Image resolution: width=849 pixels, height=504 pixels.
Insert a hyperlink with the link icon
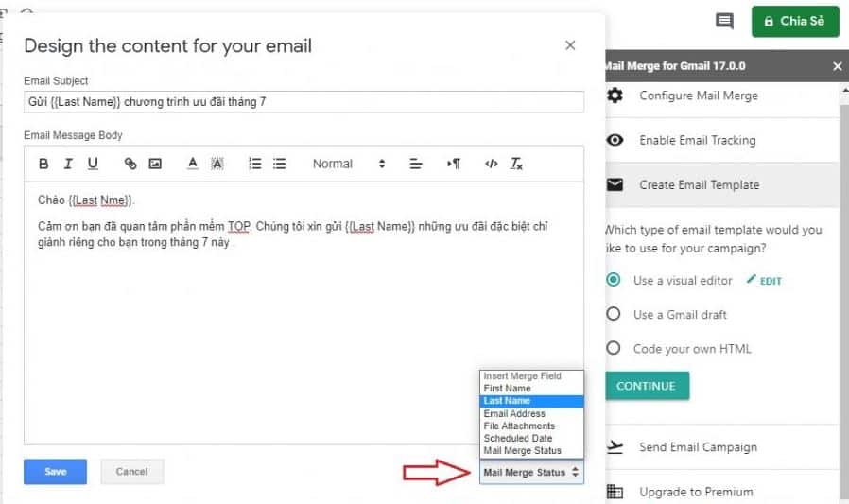(x=130, y=164)
